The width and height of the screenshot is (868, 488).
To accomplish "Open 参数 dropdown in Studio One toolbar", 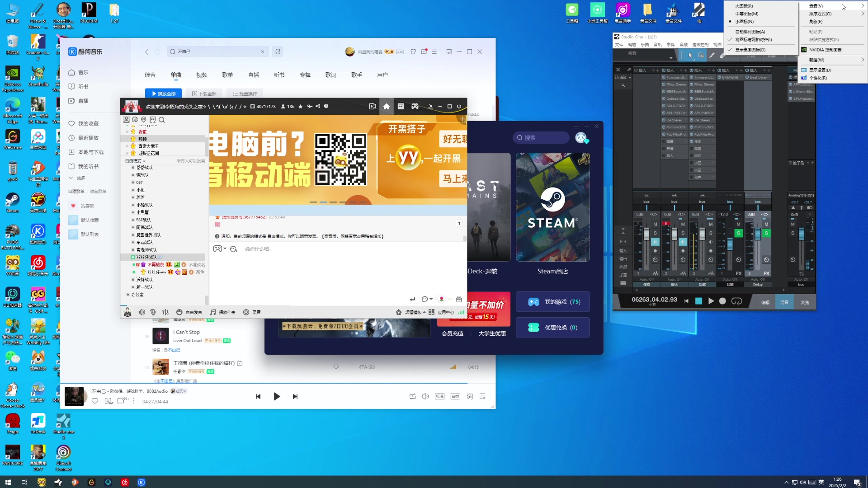I will [x=671, y=57].
